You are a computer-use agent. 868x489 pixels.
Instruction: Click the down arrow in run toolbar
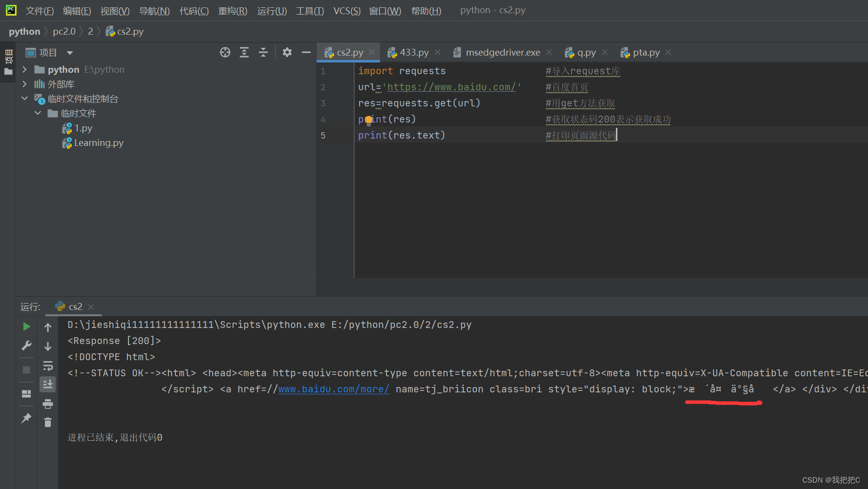[48, 346]
